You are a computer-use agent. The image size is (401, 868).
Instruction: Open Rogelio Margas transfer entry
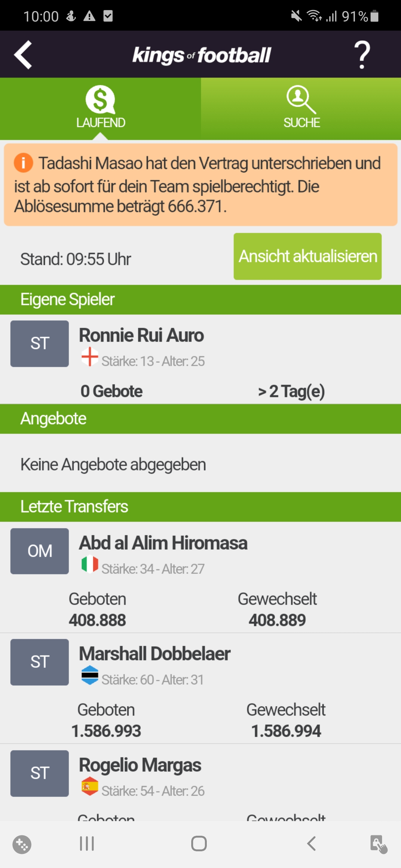coord(200,782)
